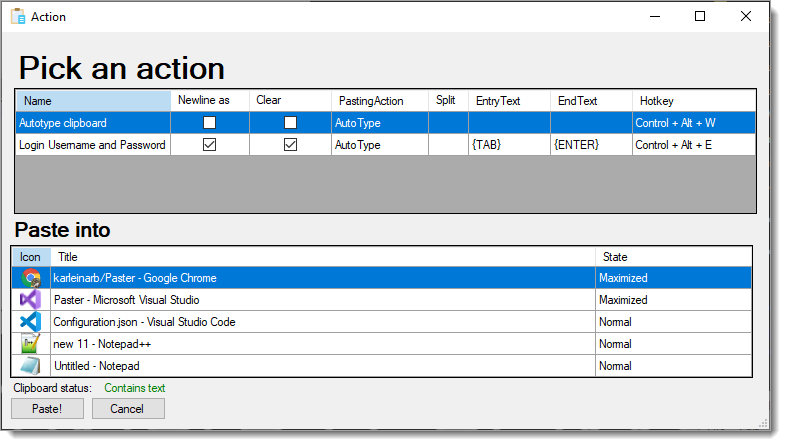Screen dimensions: 786x446
Task: Click the Microsoft Visual Studio icon
Action: coord(31,300)
